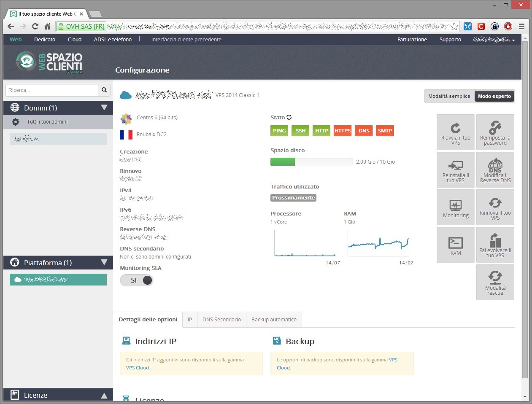Open the Supporto link
The image size is (532, 404).
pos(450,40)
